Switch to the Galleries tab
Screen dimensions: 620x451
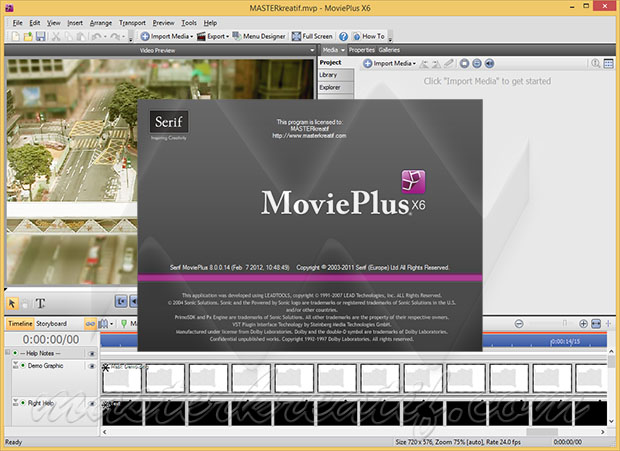pyautogui.click(x=389, y=50)
